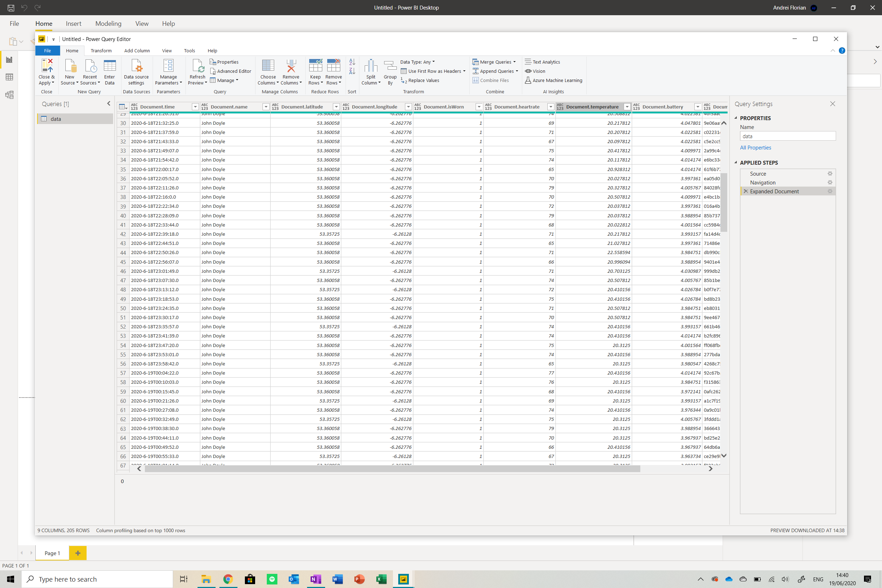Click the query Name input field
This screenshot has width=882, height=588.
[787, 136]
